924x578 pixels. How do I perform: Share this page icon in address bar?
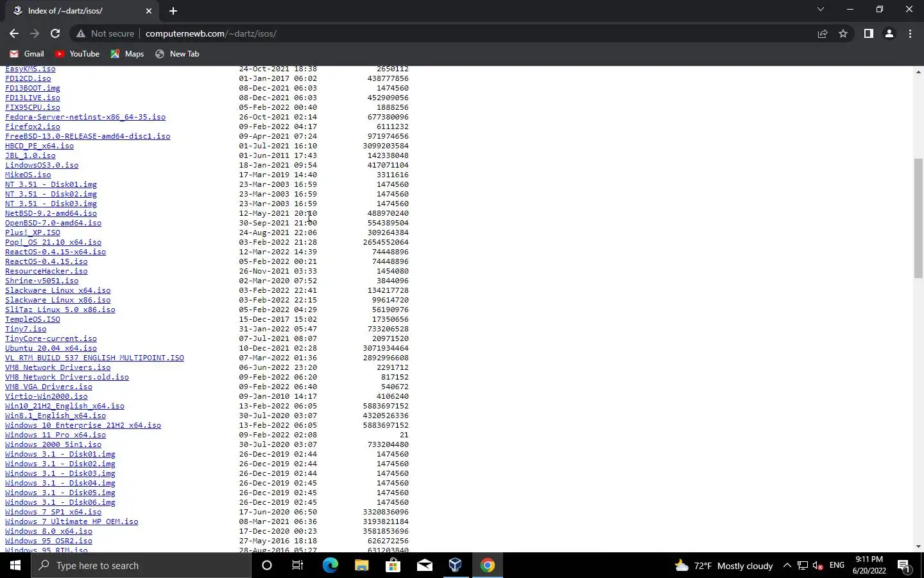coord(823,33)
